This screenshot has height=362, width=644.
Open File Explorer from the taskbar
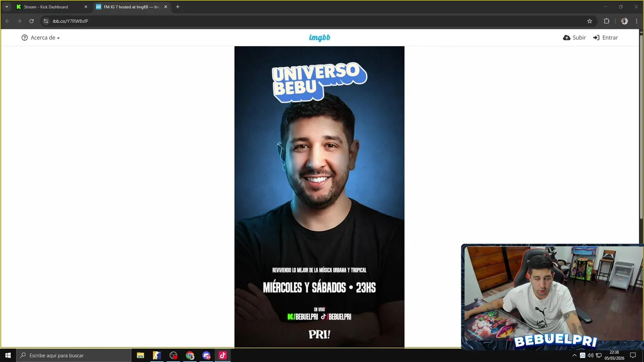click(x=140, y=355)
